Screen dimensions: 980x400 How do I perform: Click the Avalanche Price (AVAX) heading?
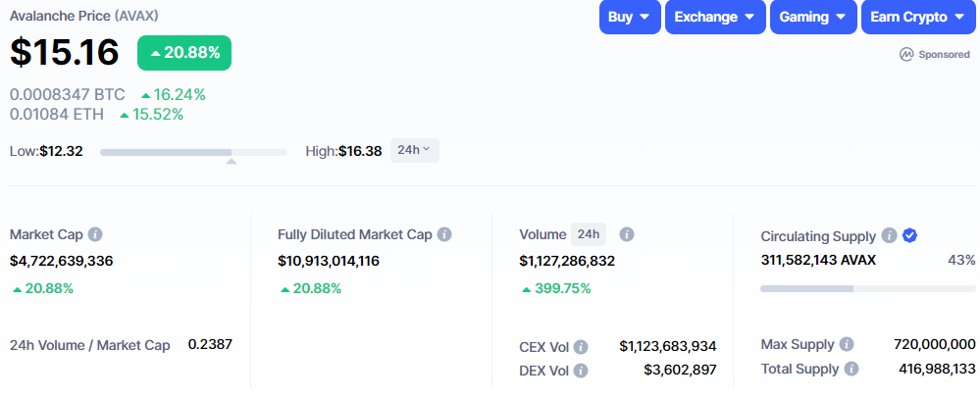(83, 16)
